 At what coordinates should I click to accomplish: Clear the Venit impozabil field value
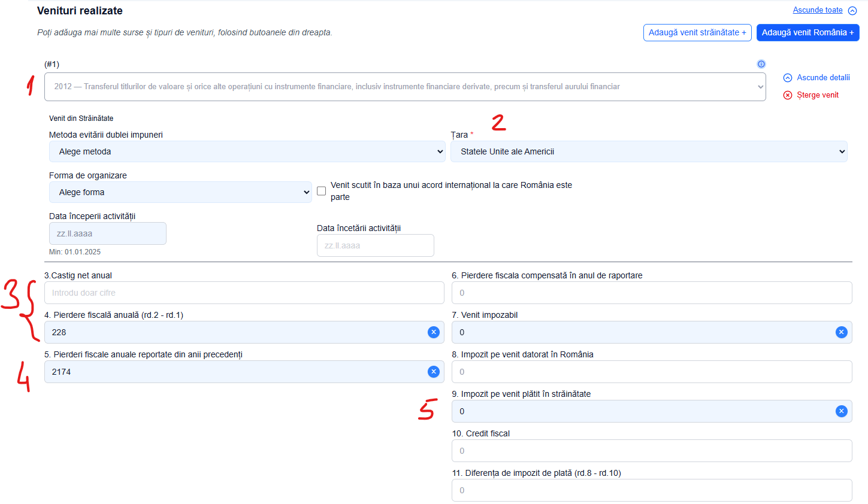tap(842, 332)
